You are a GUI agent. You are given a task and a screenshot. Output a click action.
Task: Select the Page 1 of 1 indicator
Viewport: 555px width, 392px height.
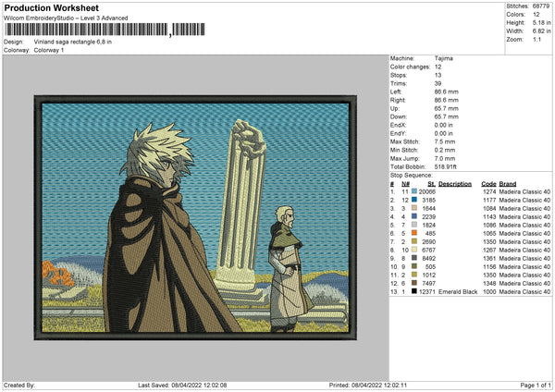[536, 385]
